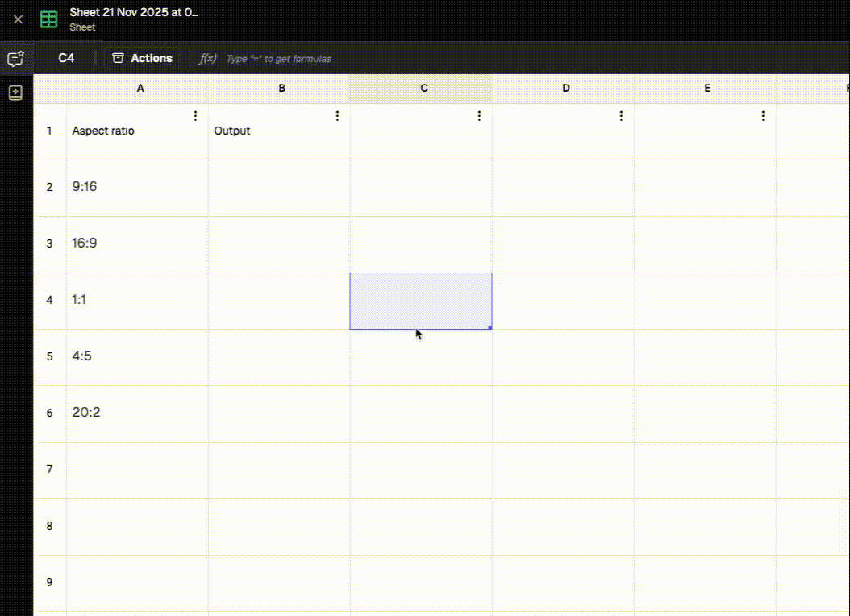850x616 pixels.
Task: Select column A header
Action: tap(140, 89)
